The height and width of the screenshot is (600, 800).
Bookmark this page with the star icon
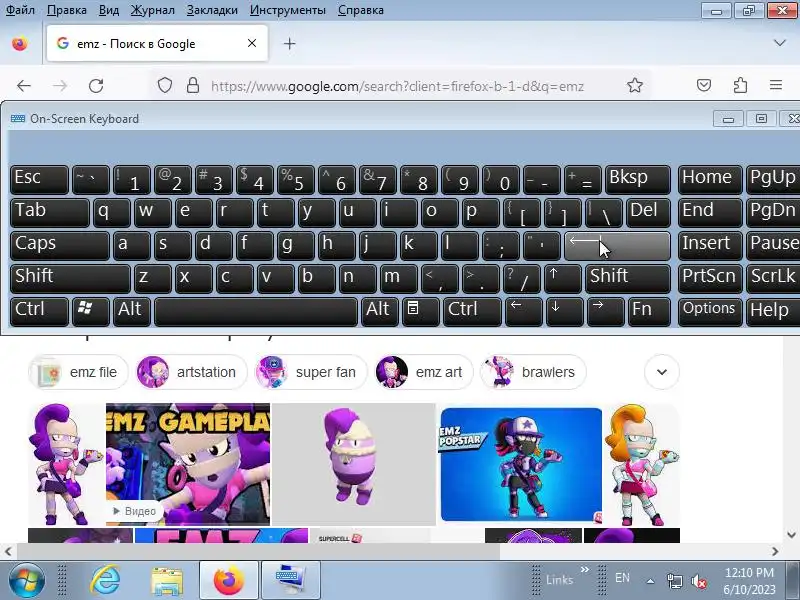[x=635, y=86]
